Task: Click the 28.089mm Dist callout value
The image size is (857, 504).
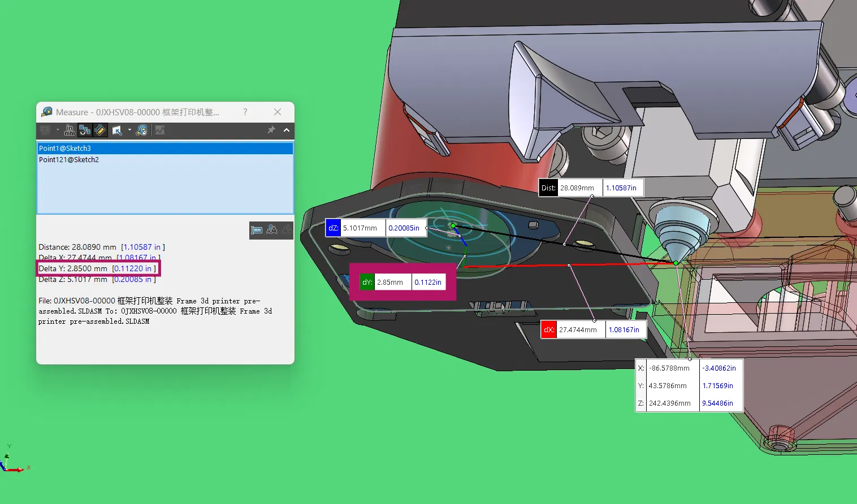Action: click(577, 188)
